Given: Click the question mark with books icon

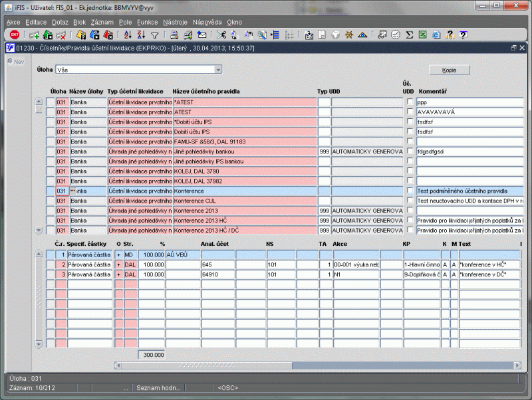Looking at the screenshot, I should [x=450, y=35].
